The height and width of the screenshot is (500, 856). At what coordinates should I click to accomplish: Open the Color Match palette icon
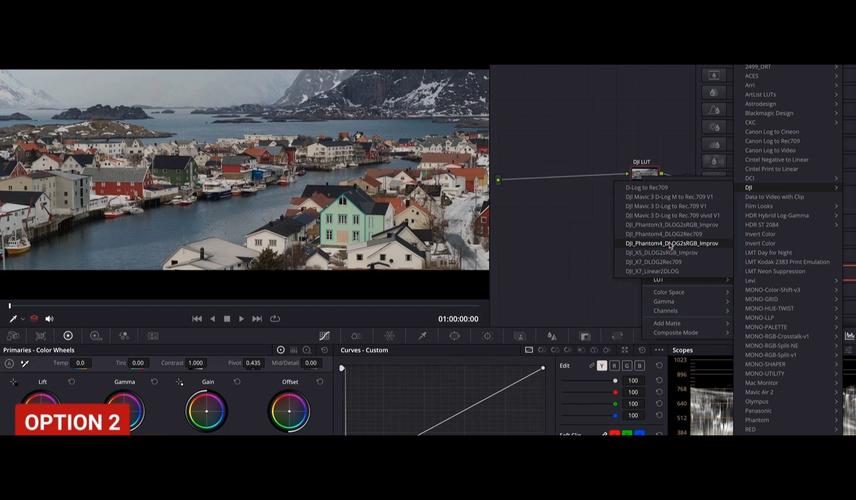pos(40,336)
